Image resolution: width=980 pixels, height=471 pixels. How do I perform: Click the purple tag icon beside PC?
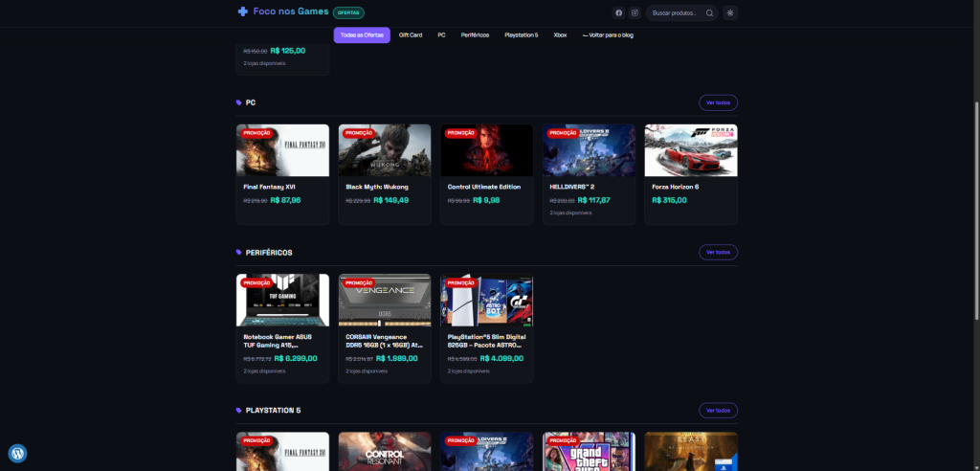(x=238, y=102)
